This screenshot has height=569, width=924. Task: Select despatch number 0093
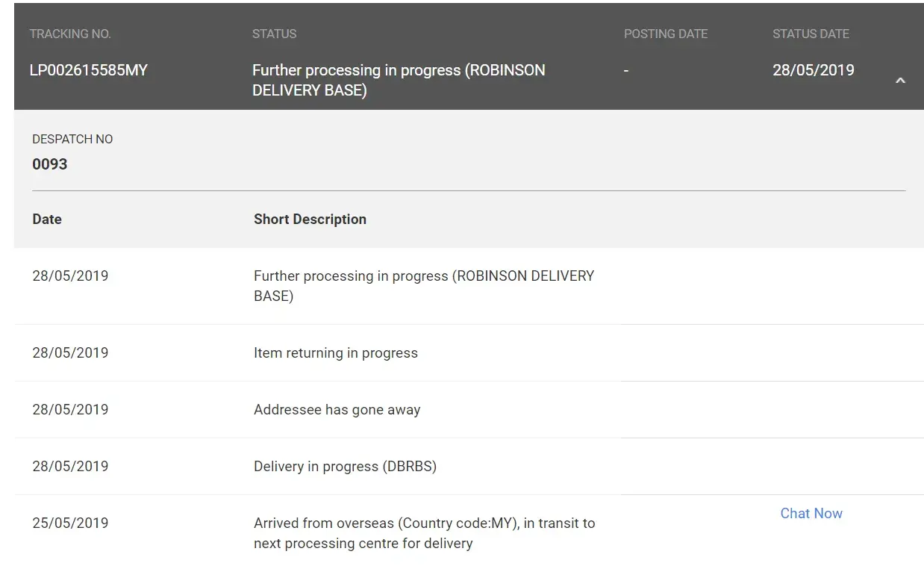(x=50, y=164)
